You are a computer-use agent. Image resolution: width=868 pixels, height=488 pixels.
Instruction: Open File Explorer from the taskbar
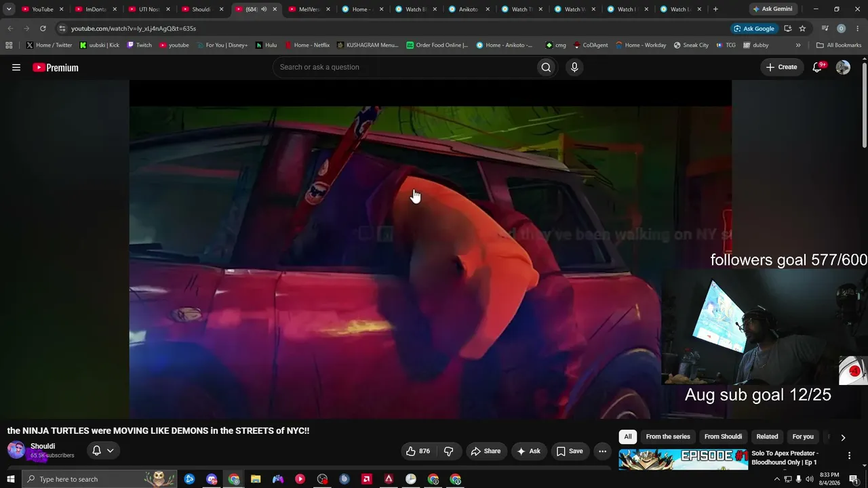coord(256,479)
